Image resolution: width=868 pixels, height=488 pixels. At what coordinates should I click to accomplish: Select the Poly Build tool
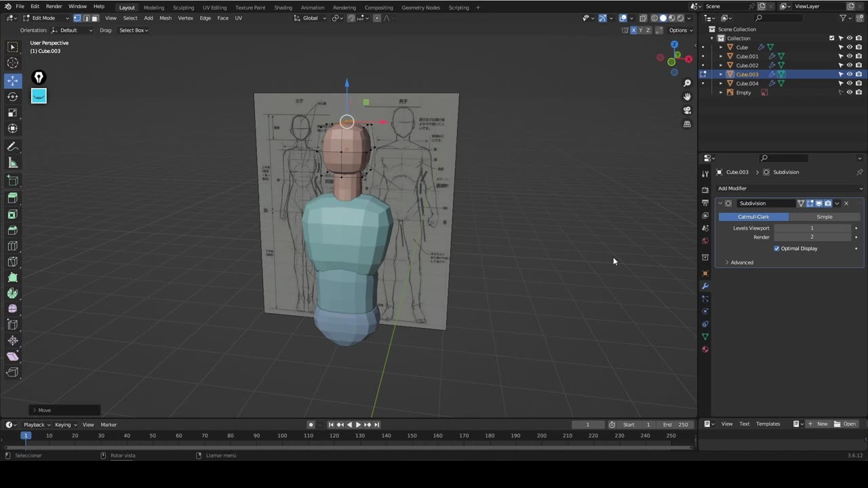coord(12,277)
